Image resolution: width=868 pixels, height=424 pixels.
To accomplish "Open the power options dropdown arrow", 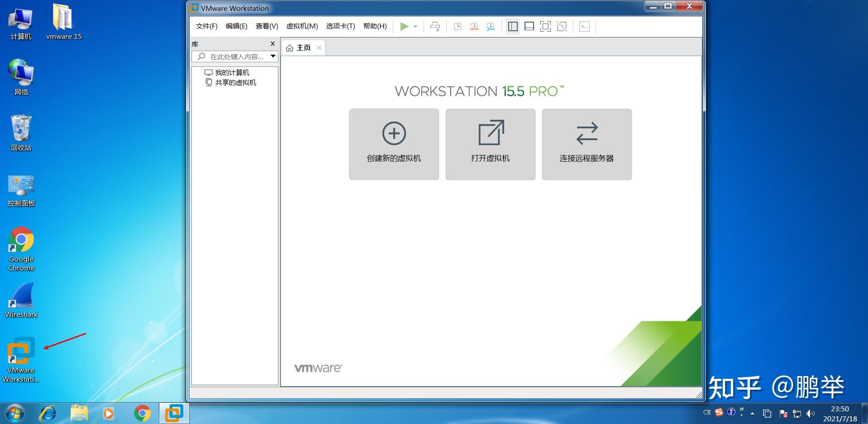I will tap(415, 27).
